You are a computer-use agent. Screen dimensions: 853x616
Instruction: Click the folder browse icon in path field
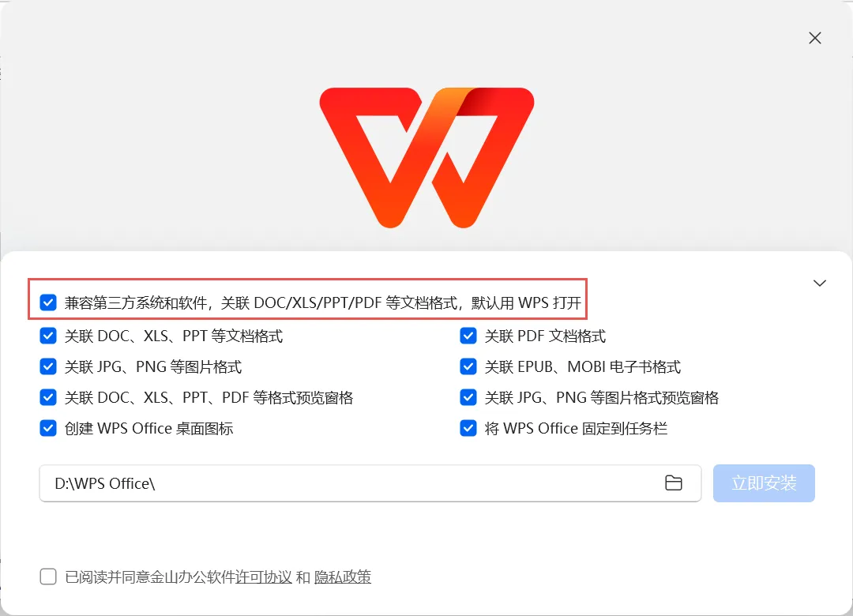tap(674, 483)
